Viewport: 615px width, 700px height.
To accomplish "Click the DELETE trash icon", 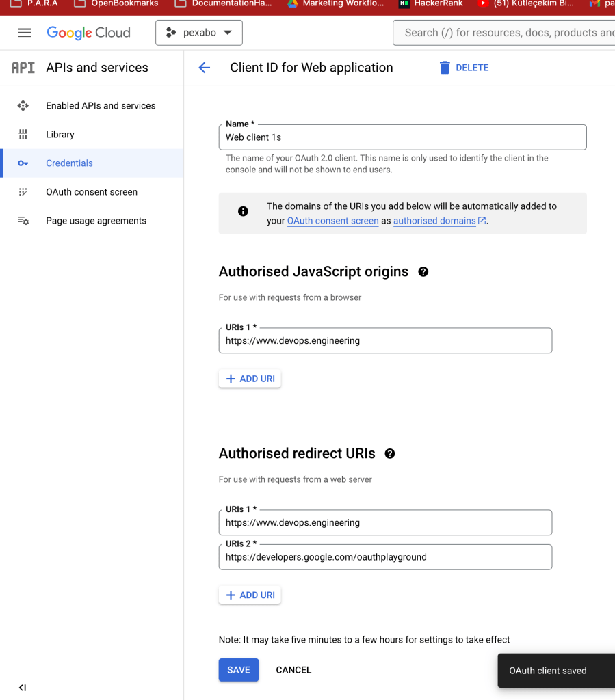I will 445,68.
